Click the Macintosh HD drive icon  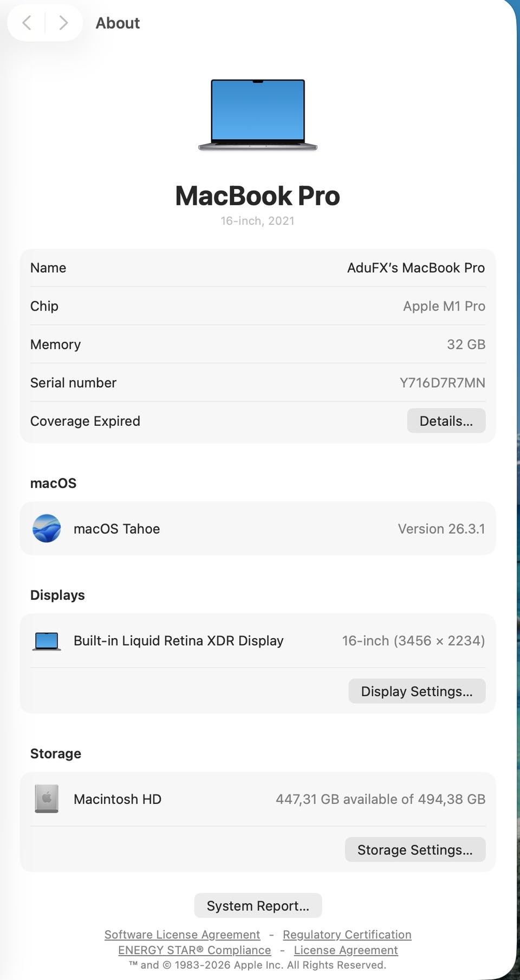coord(47,799)
